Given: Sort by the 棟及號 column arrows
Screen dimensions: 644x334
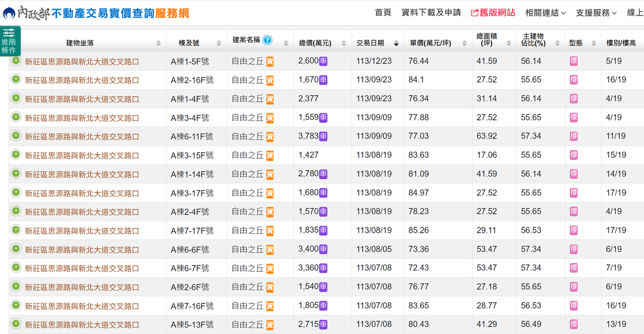Looking at the screenshot, I should 219,43.
